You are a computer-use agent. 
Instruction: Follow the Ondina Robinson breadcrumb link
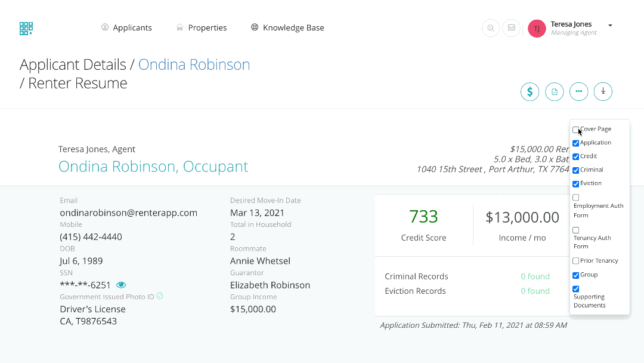click(x=194, y=64)
